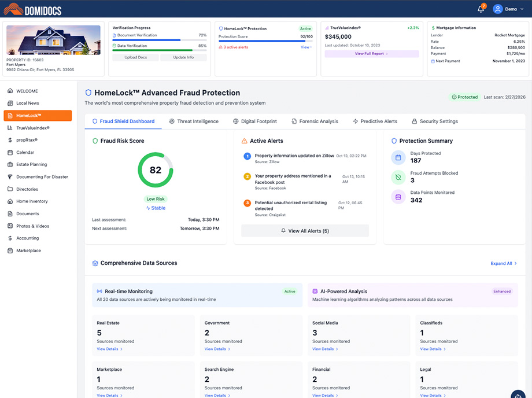Screen dimensions: 532x398
Task: Open the propRtax® dollar icon
Action: click(x=10, y=140)
